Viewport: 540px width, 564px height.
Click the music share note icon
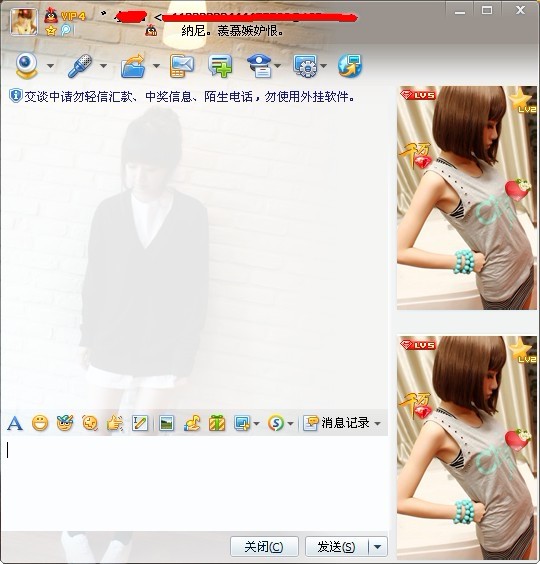[x=192, y=423]
